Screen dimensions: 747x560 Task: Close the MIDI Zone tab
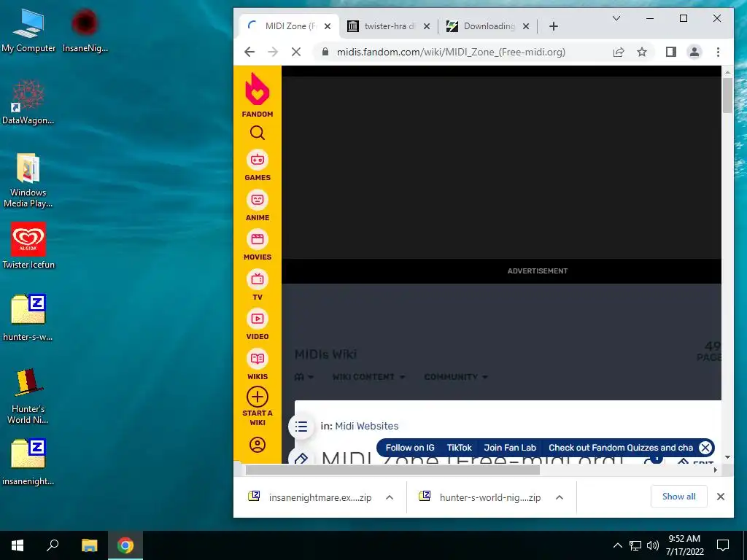[328, 26]
